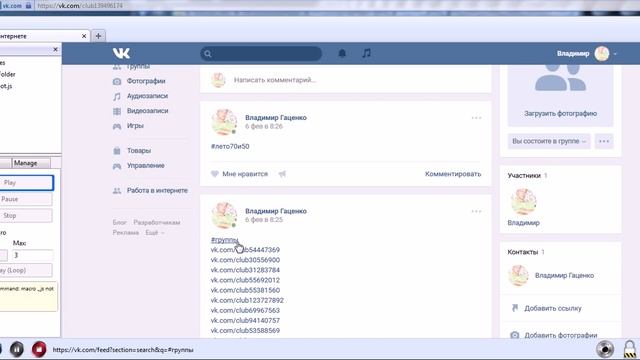Click the Разработчикам footer link
Viewport: 640px width, 360px height.
tap(157, 222)
